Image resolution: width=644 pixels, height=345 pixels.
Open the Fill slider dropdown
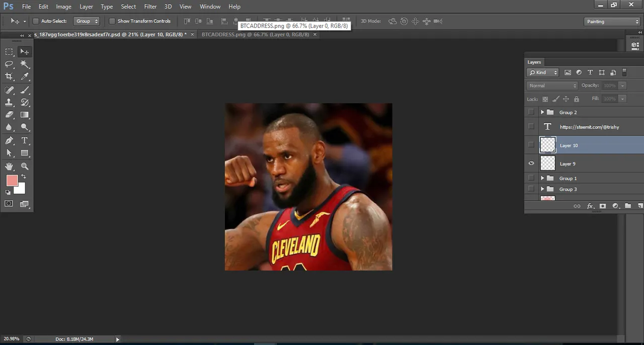[x=622, y=99]
